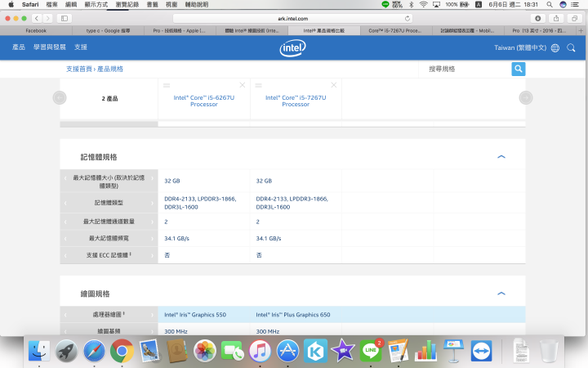588x368 pixels.
Task: Open FaceTime from the Dock
Action: click(x=233, y=352)
